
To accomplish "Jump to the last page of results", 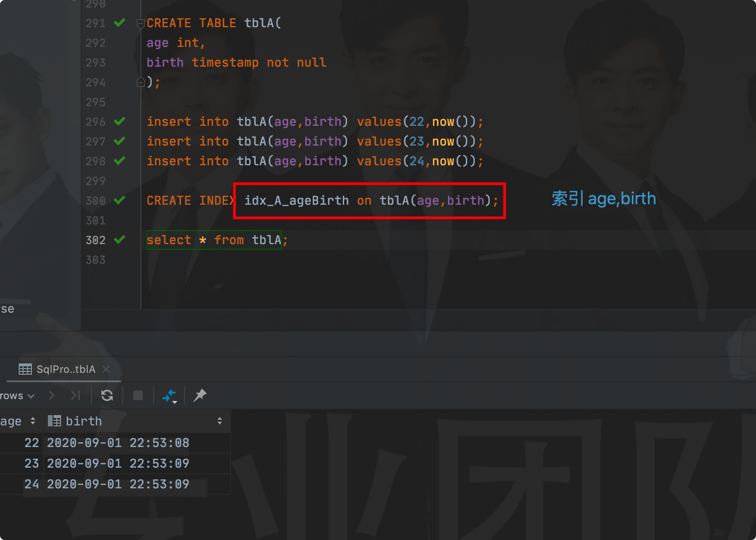I will tap(75, 395).
